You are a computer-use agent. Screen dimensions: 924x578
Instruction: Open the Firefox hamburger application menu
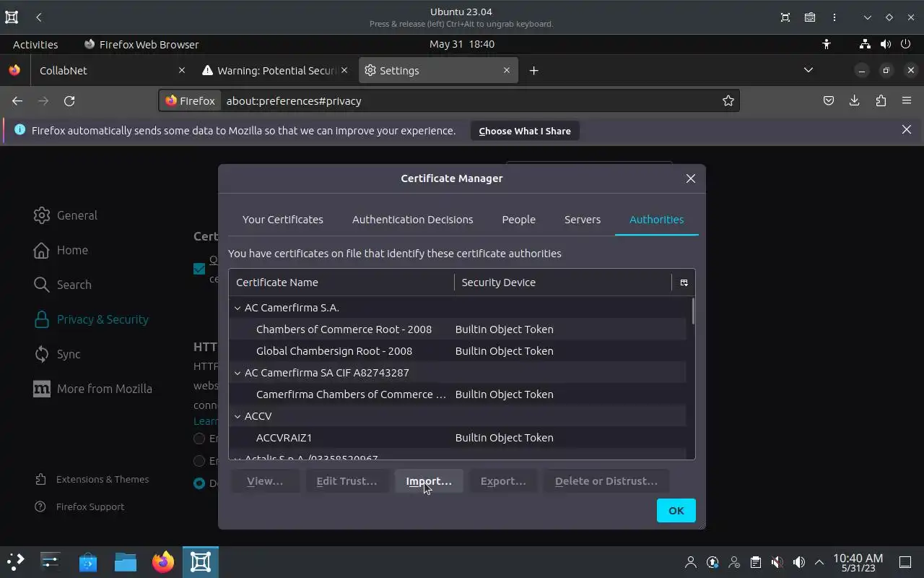point(907,101)
